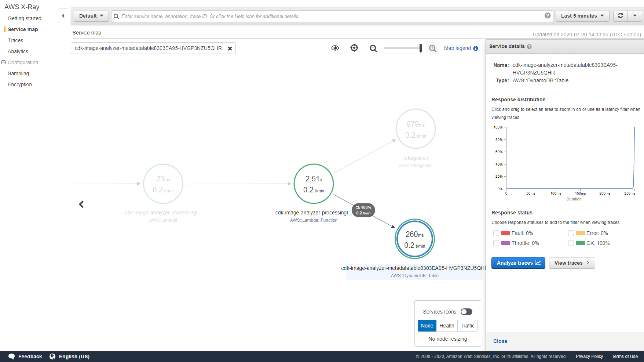Click the Feedback speech-bubble icon
This screenshot has width=644, height=362.
(12, 356)
